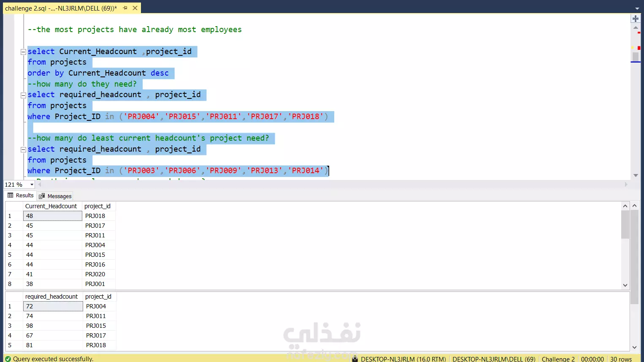644x362 pixels.
Task: Click 'Query executed successfully.' status text
Action: (x=53, y=359)
